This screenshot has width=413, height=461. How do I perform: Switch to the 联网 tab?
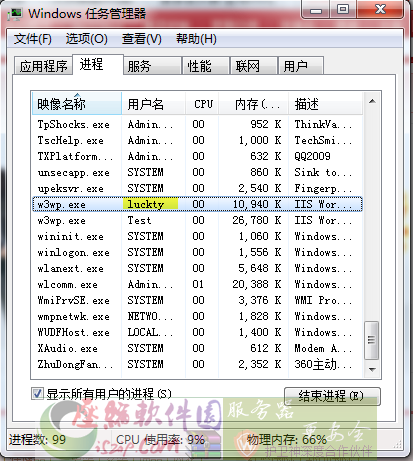click(x=254, y=66)
